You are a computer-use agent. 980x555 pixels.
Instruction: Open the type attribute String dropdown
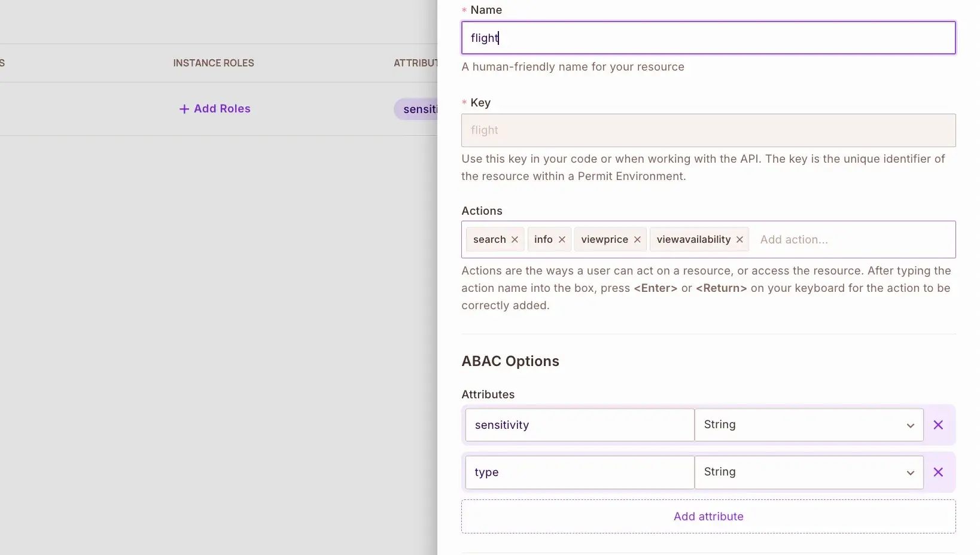(808, 472)
